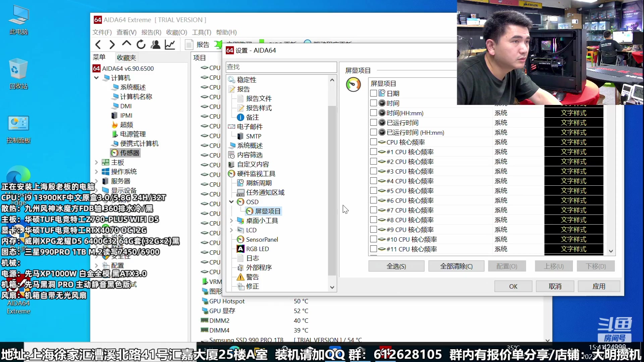
Task: Collapse the OSD tree node
Action: click(x=231, y=202)
